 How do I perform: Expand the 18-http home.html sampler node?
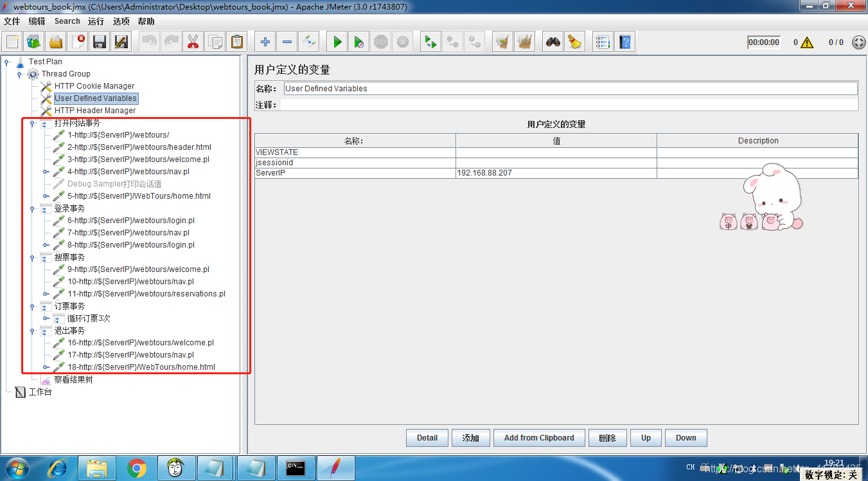click(46, 367)
